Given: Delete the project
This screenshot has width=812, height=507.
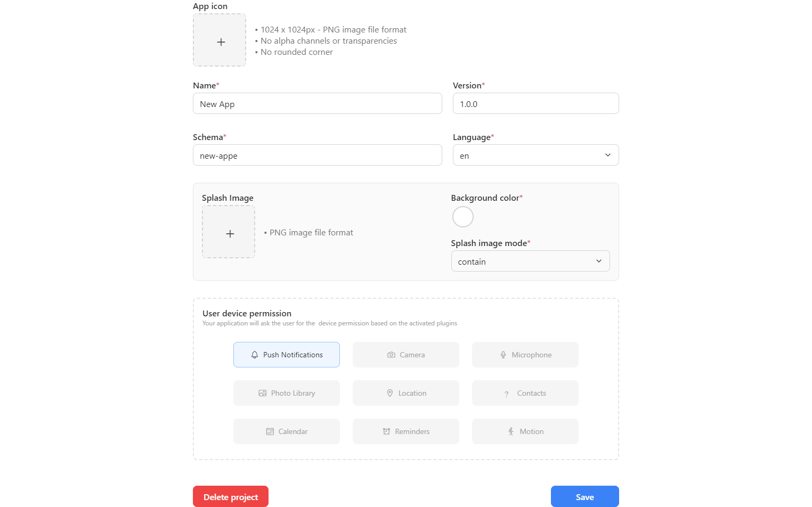Looking at the screenshot, I should 231,496.
